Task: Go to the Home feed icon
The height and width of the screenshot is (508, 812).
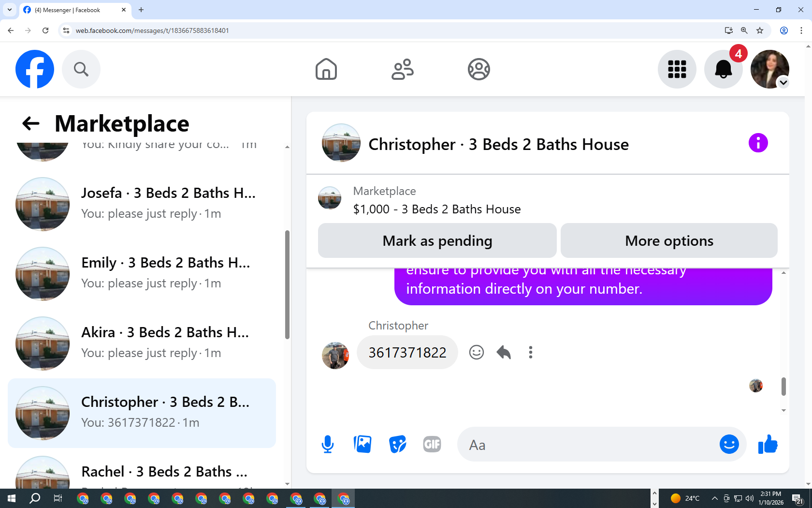Action: 326,69
